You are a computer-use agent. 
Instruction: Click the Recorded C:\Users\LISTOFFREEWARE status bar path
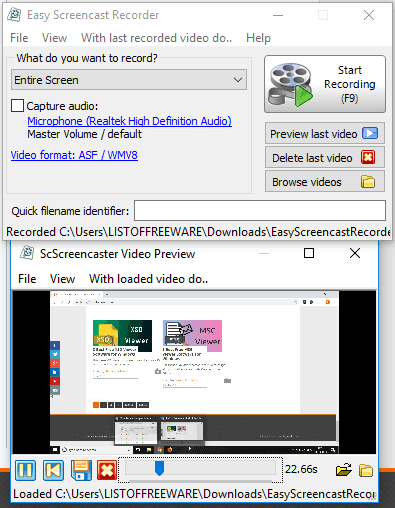(x=198, y=232)
